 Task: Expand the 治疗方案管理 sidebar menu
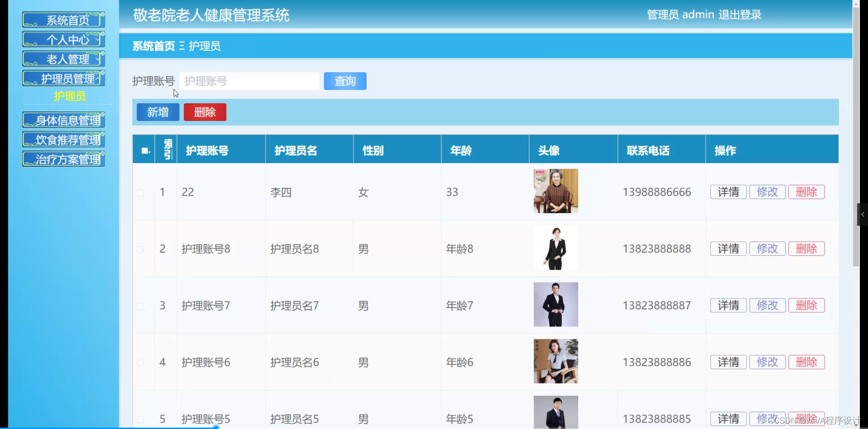pos(64,159)
